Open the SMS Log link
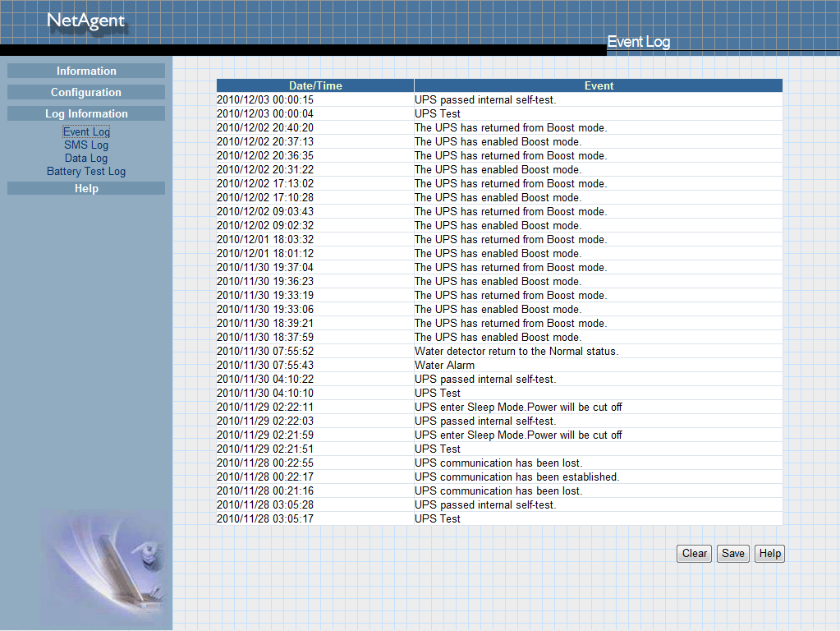840x631 pixels. (86, 145)
